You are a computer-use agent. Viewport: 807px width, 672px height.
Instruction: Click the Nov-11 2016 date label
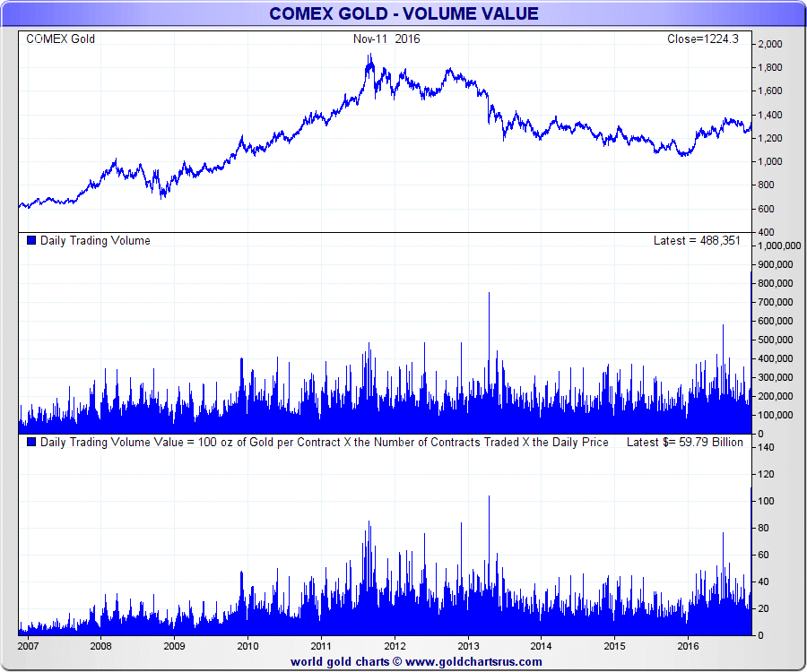pos(386,39)
